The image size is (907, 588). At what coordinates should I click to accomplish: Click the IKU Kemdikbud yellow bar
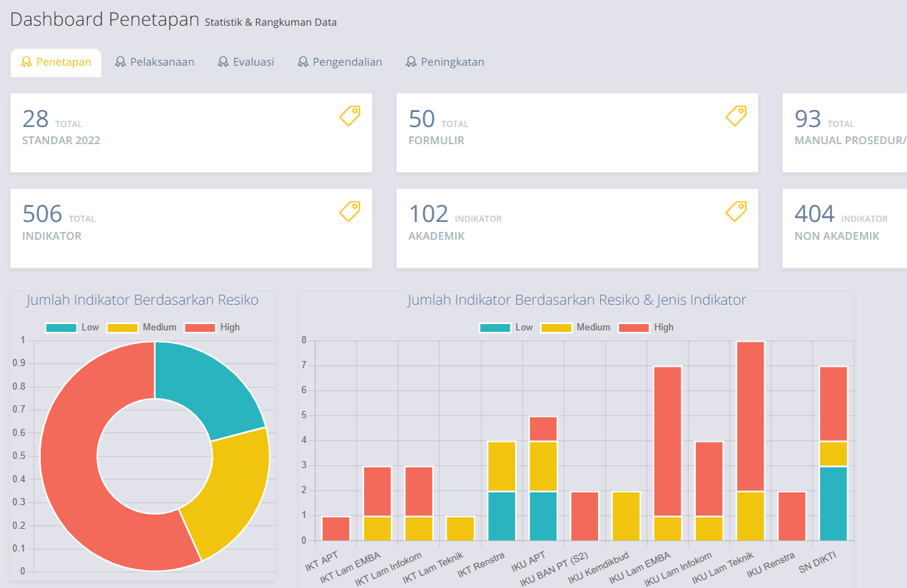click(x=626, y=516)
